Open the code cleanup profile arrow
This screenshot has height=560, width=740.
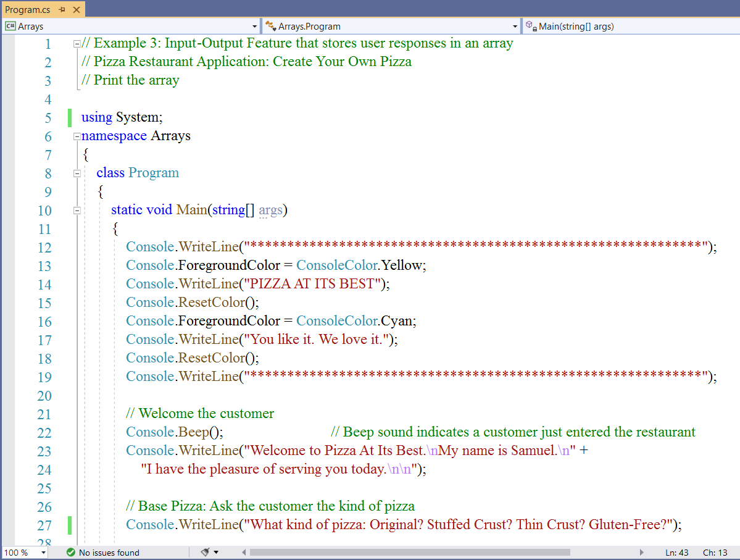(216, 553)
